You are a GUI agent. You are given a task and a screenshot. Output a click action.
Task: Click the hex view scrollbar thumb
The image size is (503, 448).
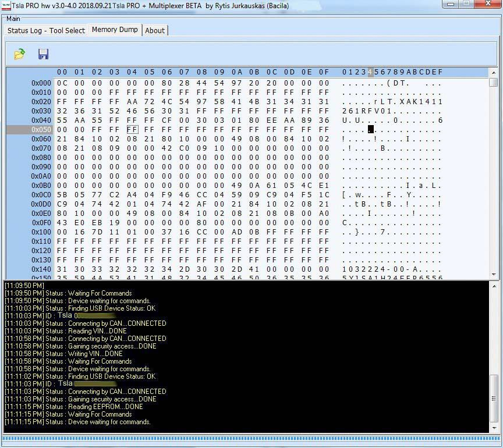(x=493, y=83)
